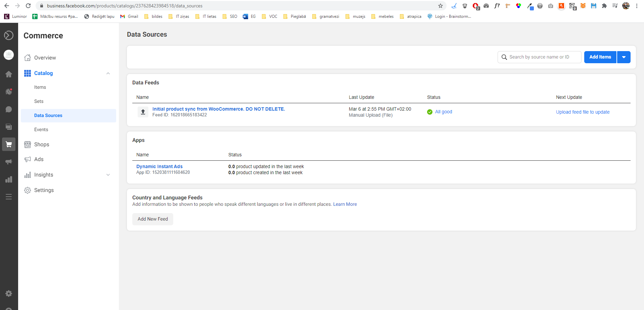Select Data Sources in the sidebar
Image resolution: width=644 pixels, height=310 pixels.
point(68,116)
